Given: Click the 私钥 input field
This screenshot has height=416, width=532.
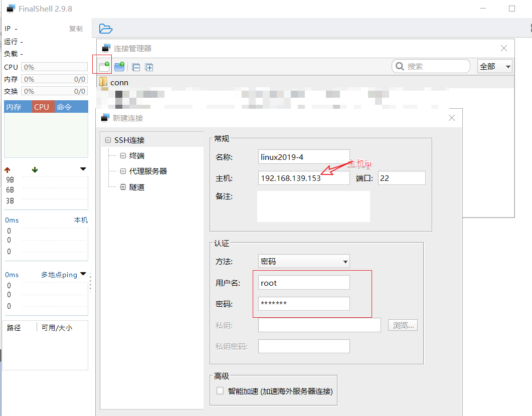Looking at the screenshot, I should [319, 325].
